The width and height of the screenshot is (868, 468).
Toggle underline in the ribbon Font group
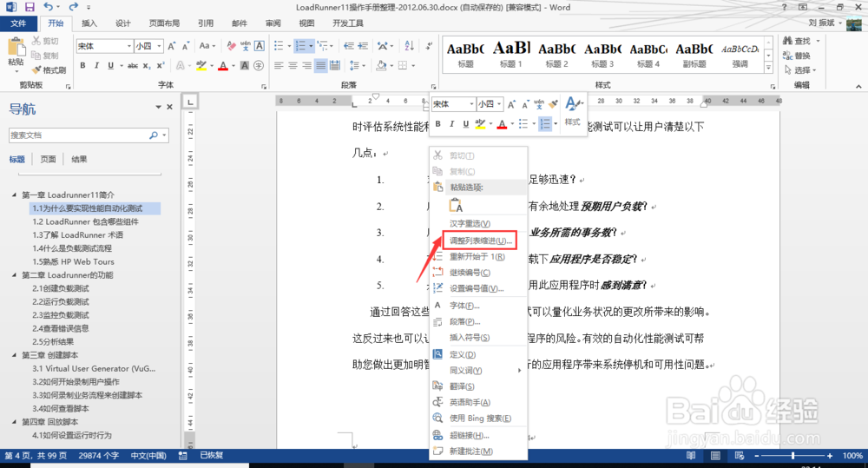111,65
